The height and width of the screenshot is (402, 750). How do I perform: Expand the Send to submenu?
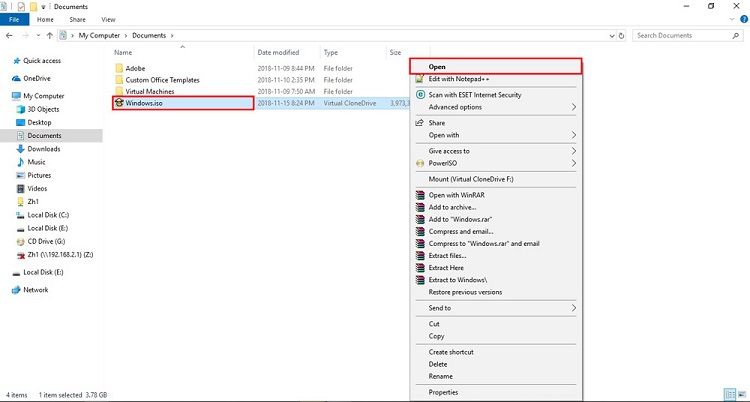[573, 308]
